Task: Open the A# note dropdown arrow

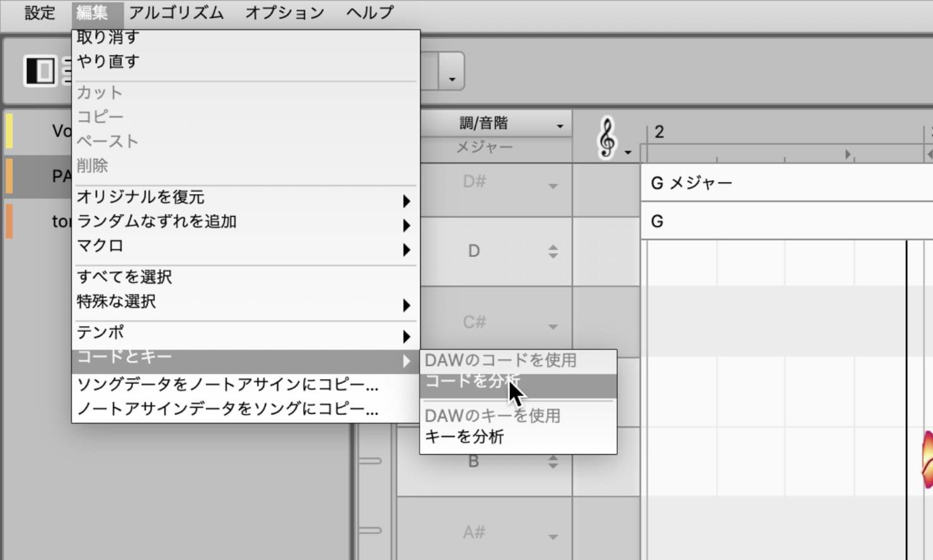Action: coord(553,537)
